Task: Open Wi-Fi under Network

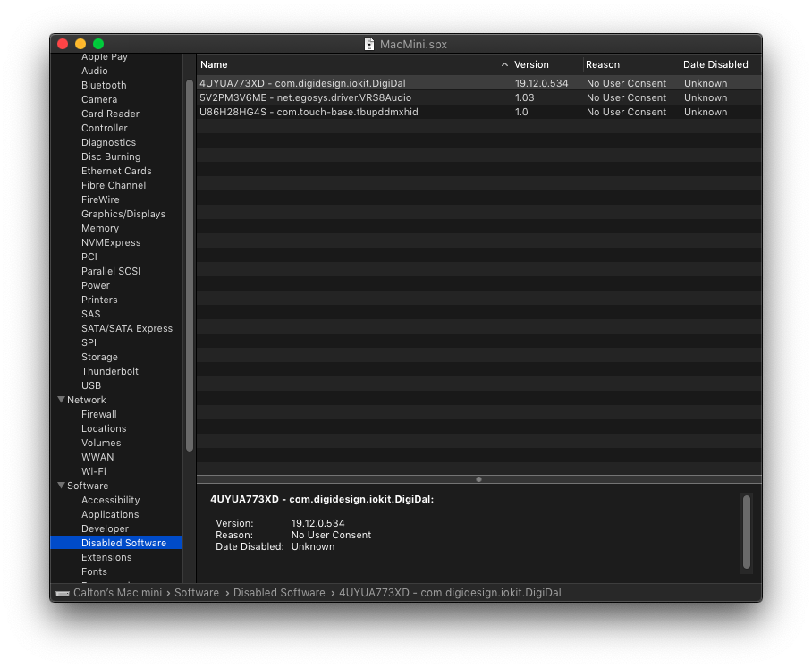Action: pos(94,471)
